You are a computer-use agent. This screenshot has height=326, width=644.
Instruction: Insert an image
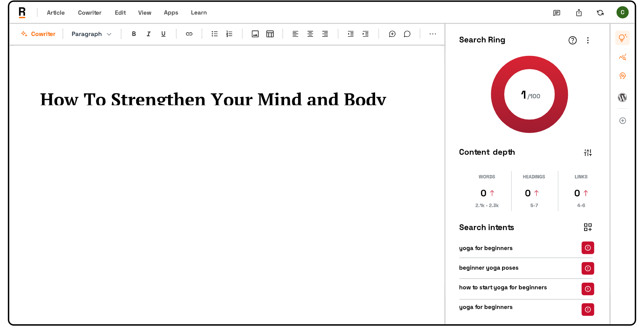[255, 34]
